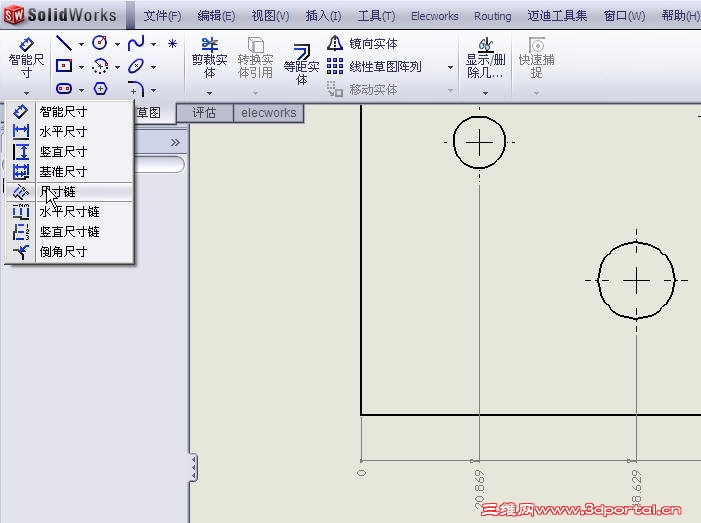
Task: Click the Mirror Entities (镜向实体) icon
Action: [335, 43]
